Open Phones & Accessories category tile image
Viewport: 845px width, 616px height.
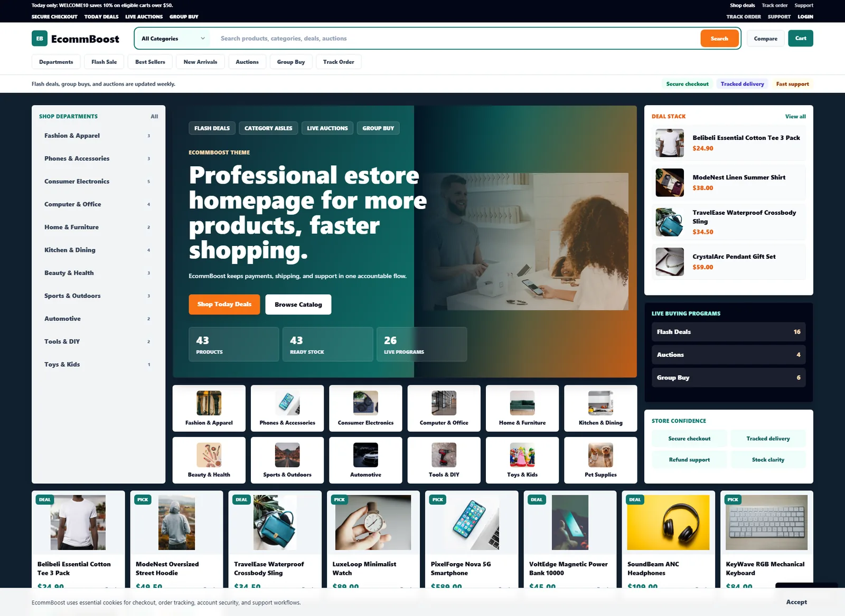(287, 403)
